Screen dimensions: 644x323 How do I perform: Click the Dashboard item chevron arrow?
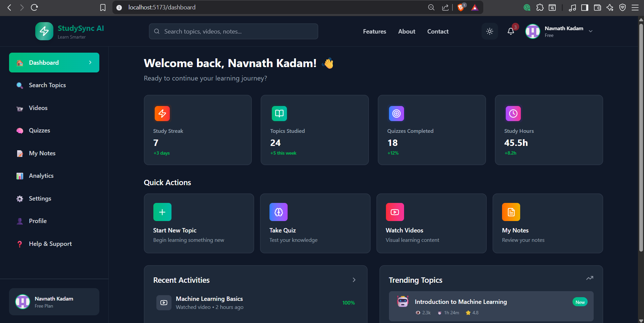90,62
